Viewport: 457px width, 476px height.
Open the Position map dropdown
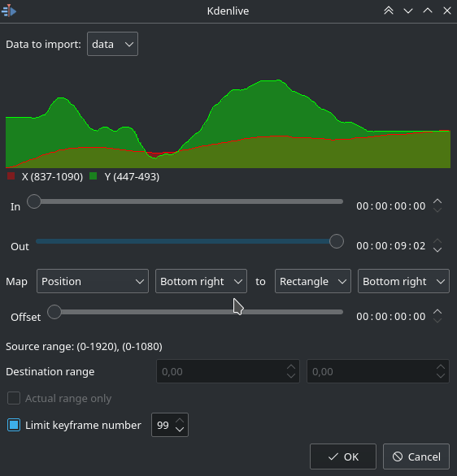point(93,281)
